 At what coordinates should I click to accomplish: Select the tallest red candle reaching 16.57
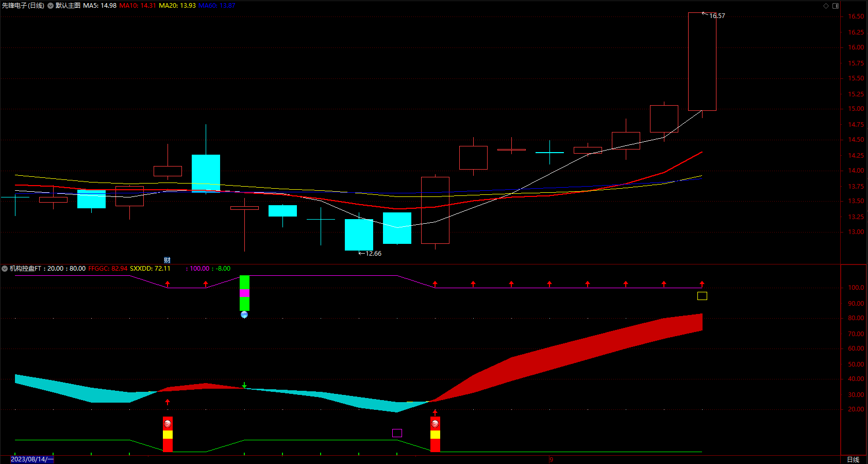(x=702, y=62)
